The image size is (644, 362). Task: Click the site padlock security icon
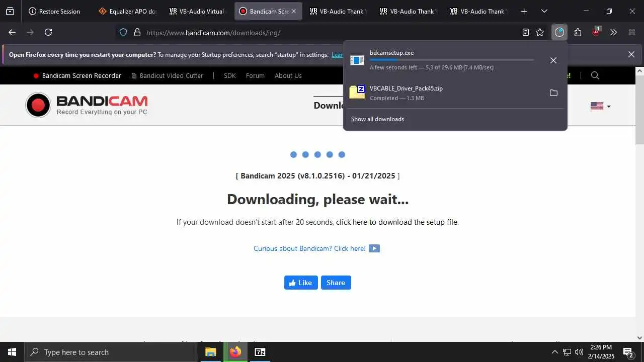137,33
